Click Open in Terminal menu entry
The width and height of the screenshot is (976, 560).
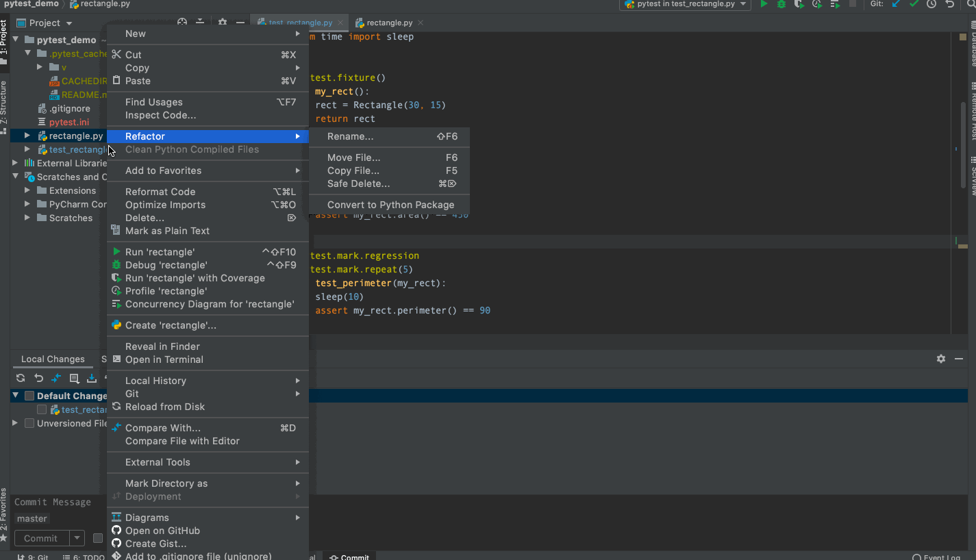(x=208, y=359)
